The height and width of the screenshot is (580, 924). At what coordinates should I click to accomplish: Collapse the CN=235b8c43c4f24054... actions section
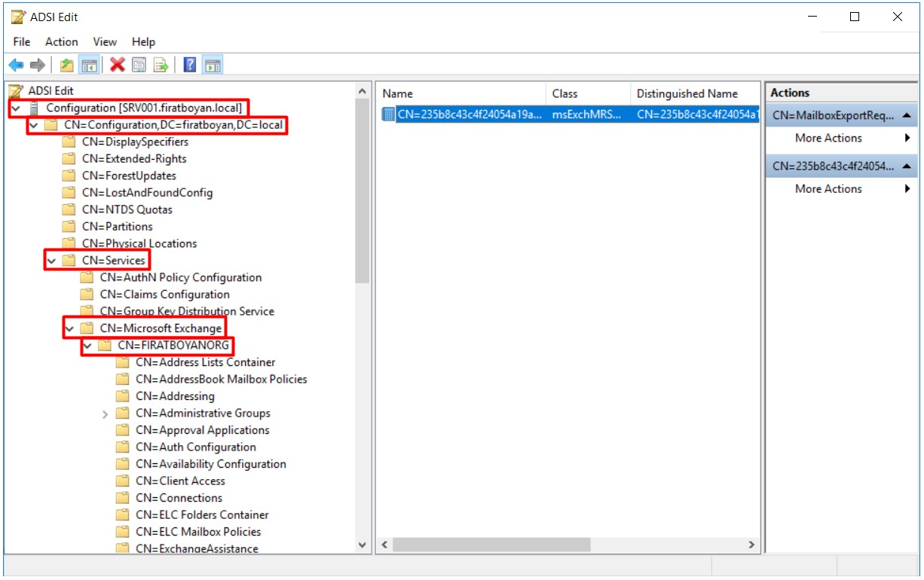pos(906,166)
